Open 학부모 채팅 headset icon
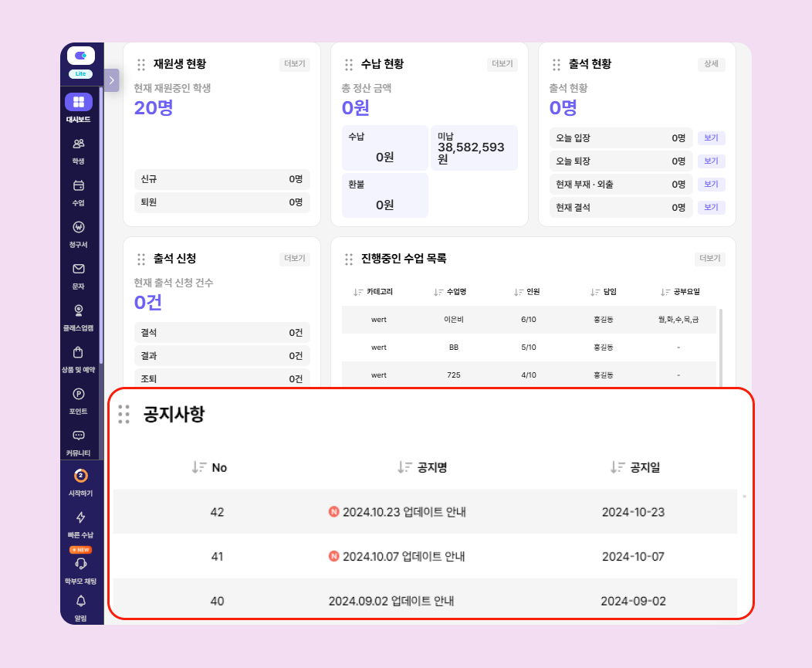Image resolution: width=812 pixels, height=668 pixels. click(x=81, y=564)
